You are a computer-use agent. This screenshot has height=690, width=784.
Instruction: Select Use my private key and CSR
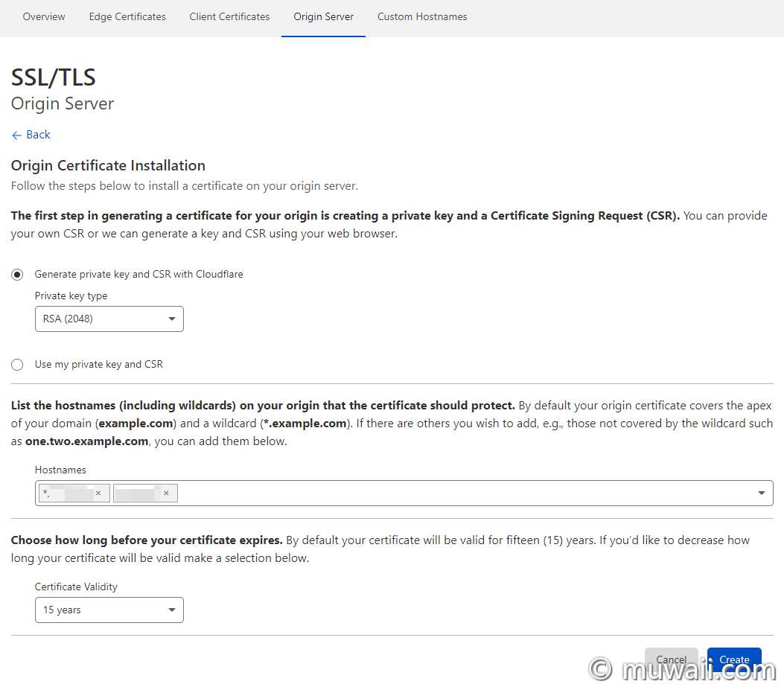point(17,365)
